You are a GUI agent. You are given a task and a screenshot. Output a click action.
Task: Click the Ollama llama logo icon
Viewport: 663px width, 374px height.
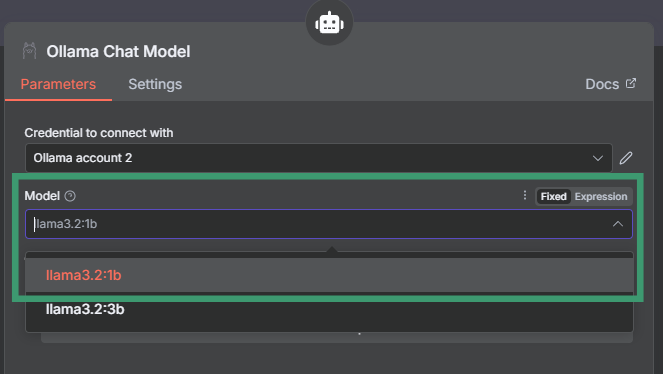click(29, 51)
